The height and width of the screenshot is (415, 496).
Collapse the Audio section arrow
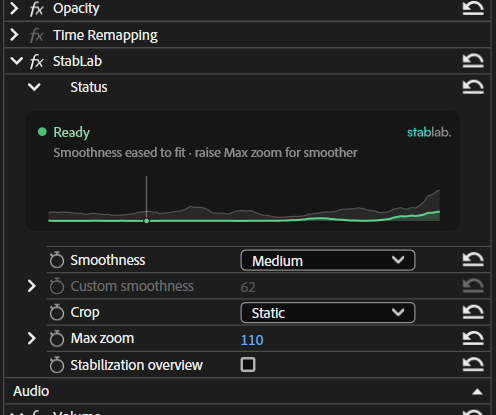click(477, 392)
